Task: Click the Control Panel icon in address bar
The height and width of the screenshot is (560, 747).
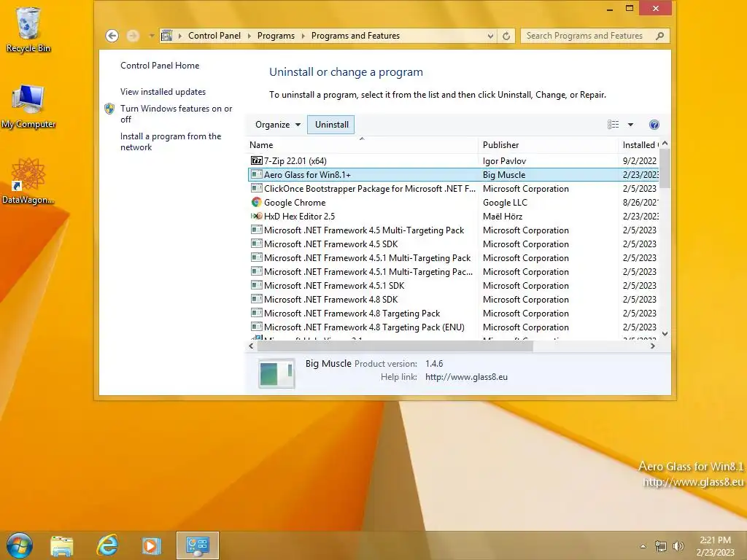Action: 167,36
